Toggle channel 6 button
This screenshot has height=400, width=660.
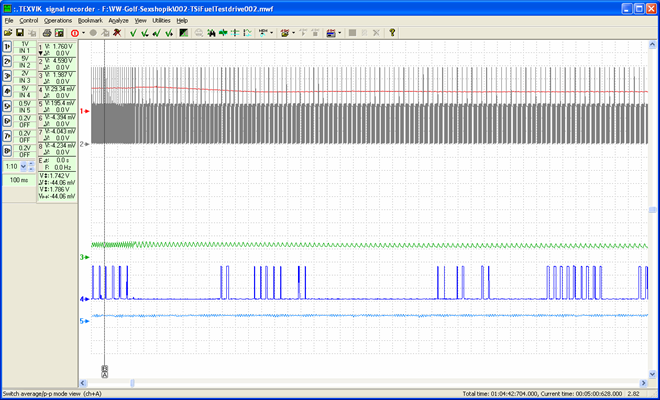click(7, 121)
